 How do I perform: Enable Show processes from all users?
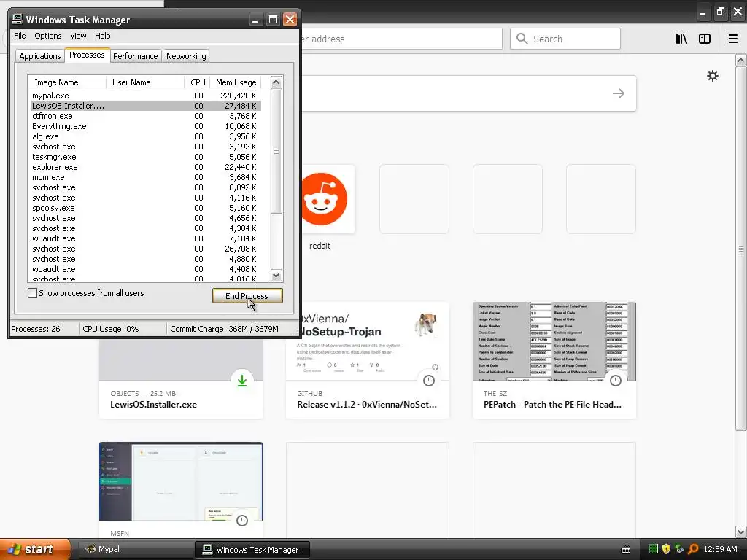point(32,293)
